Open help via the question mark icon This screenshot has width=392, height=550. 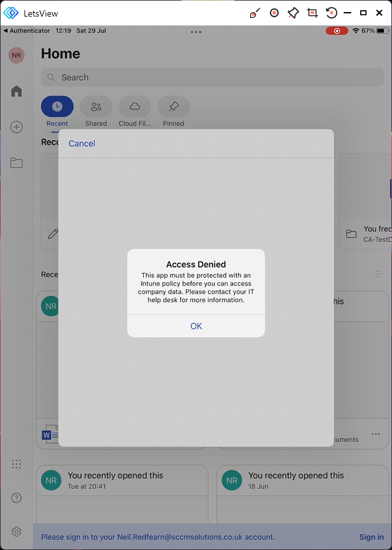point(17,498)
